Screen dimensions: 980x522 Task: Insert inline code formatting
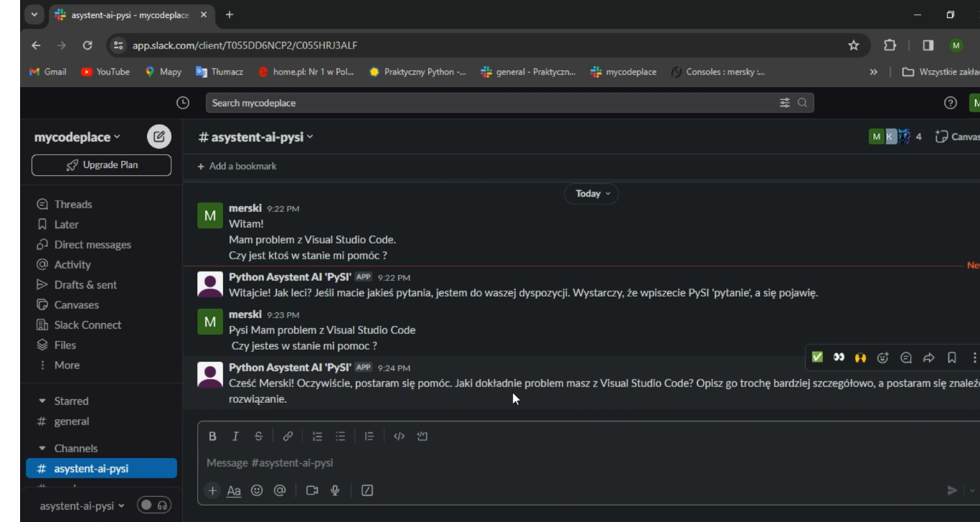[x=400, y=436]
